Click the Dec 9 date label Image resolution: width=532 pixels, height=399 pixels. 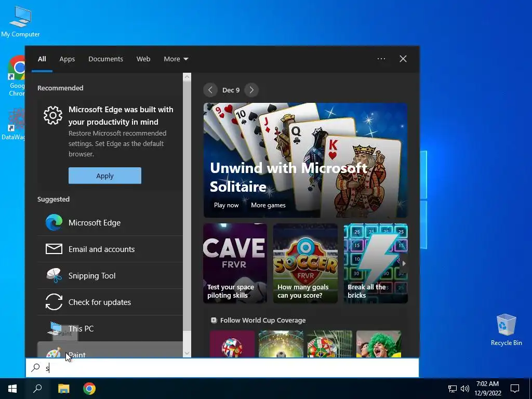[x=231, y=90]
